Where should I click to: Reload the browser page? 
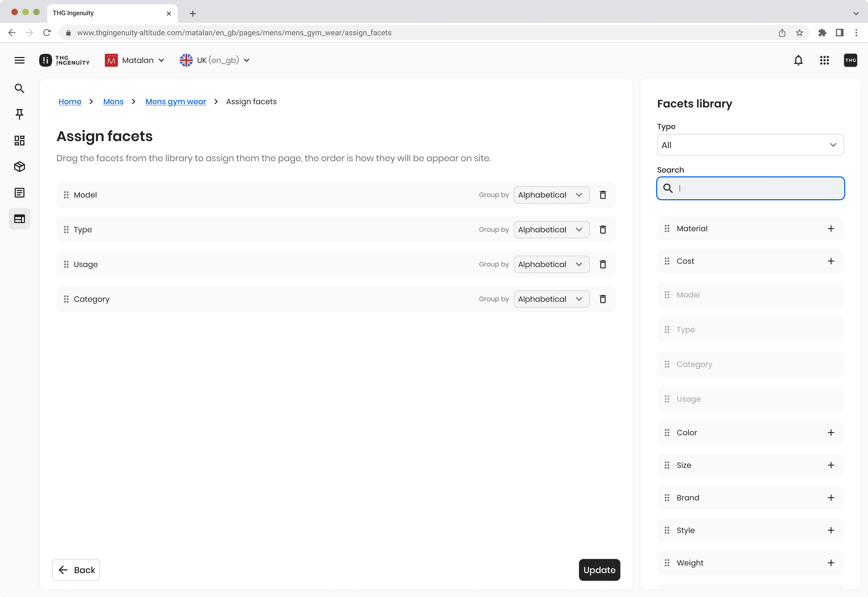click(47, 33)
